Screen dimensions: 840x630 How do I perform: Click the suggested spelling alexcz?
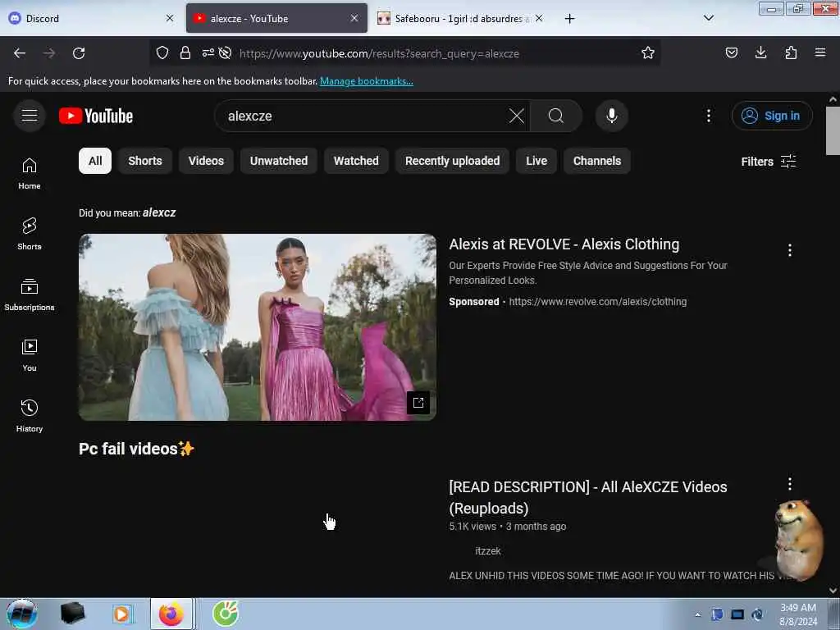[x=159, y=212]
